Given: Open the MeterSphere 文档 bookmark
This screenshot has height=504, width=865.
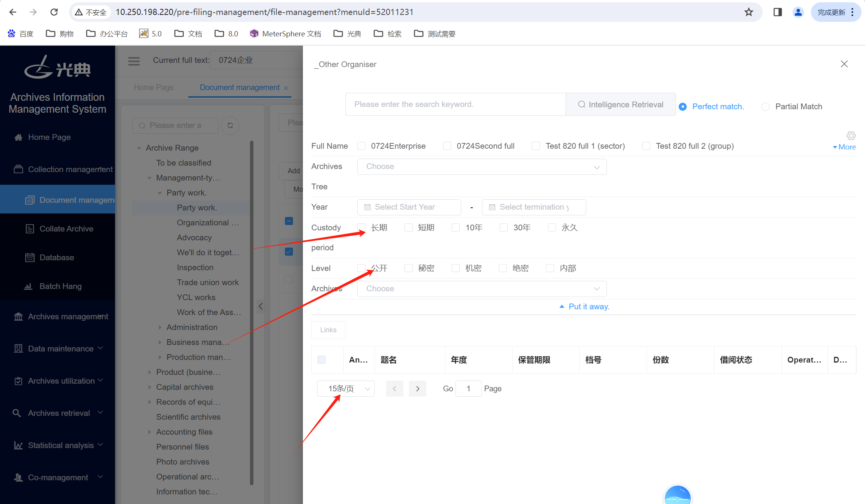Looking at the screenshot, I should pyautogui.click(x=285, y=34).
